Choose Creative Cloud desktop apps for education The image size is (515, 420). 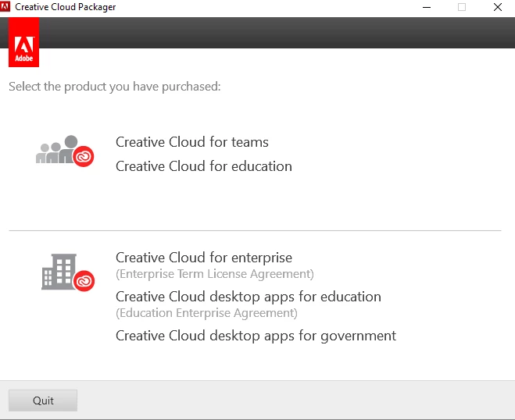(249, 297)
